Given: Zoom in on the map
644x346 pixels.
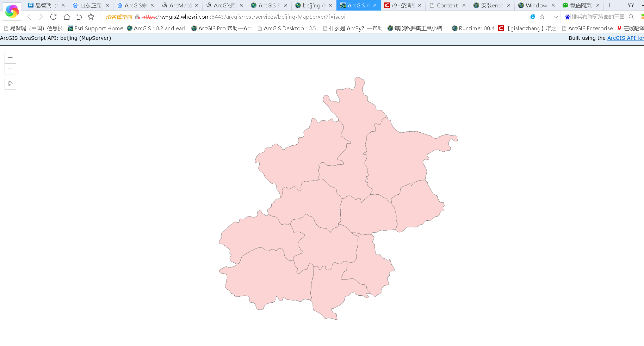Looking at the screenshot, I should (10, 57).
